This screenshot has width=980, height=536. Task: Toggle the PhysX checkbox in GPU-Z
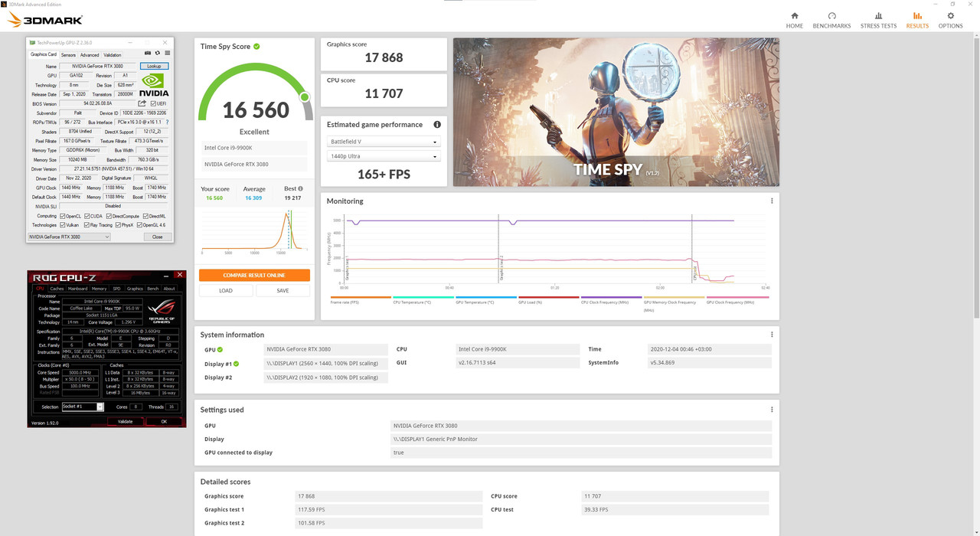(116, 225)
